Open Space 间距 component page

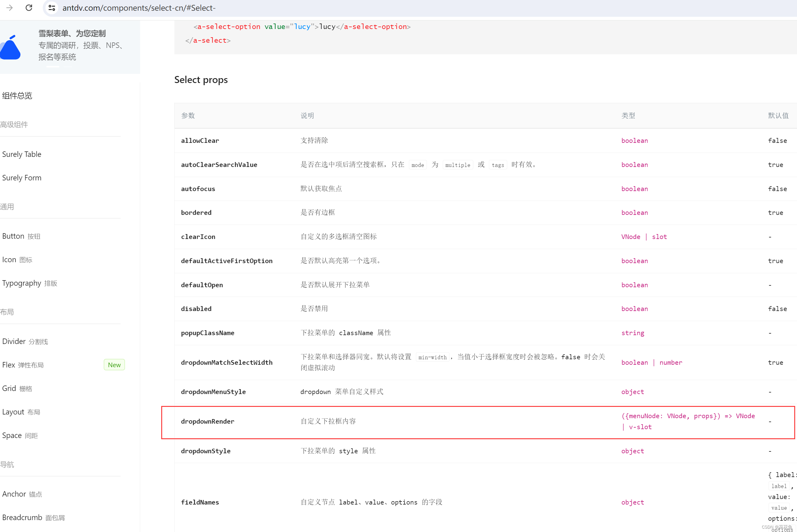tap(20, 436)
